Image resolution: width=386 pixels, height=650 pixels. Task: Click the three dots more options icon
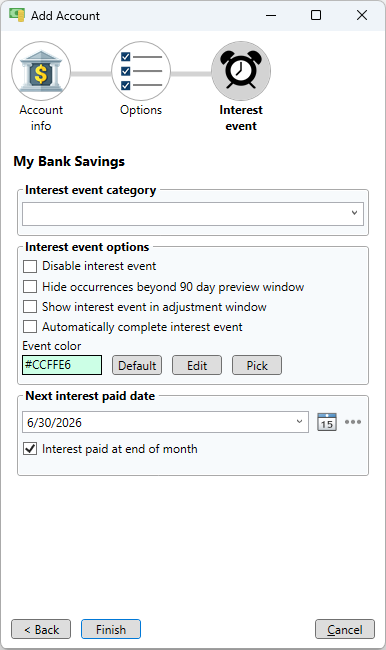pyautogui.click(x=353, y=422)
